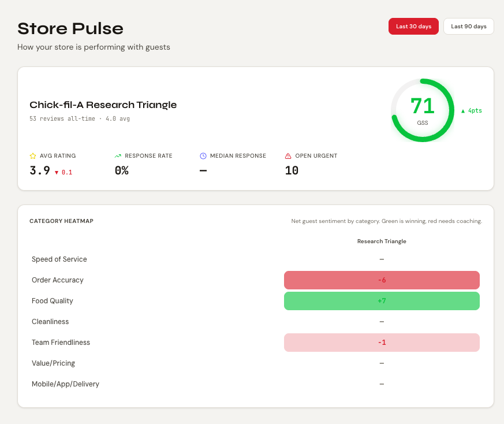Select the Last 30 days filter
The image size is (504, 424).
[x=413, y=27]
